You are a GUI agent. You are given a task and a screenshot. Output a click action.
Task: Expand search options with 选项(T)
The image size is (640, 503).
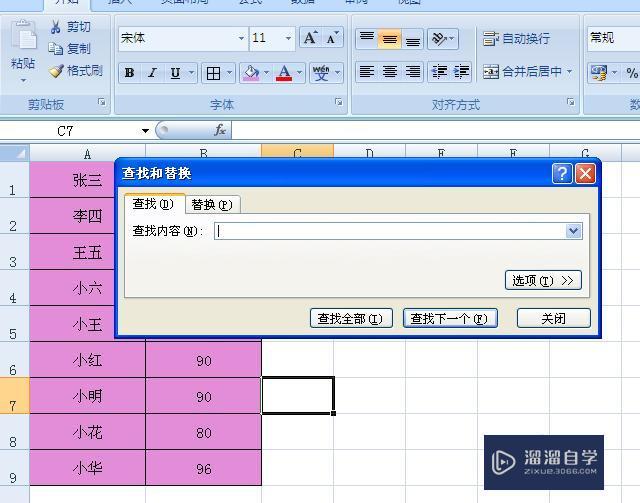click(x=543, y=280)
